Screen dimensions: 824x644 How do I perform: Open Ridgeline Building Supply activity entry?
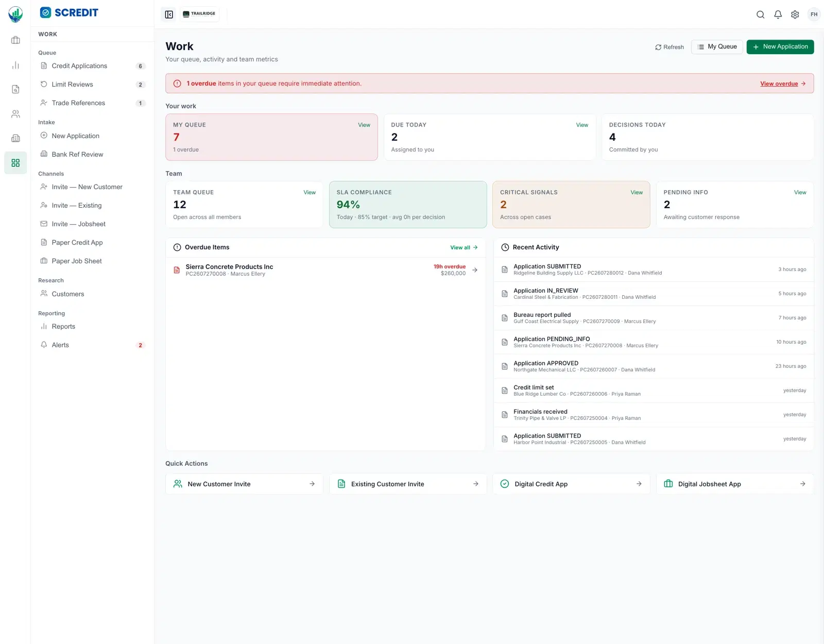click(x=654, y=269)
